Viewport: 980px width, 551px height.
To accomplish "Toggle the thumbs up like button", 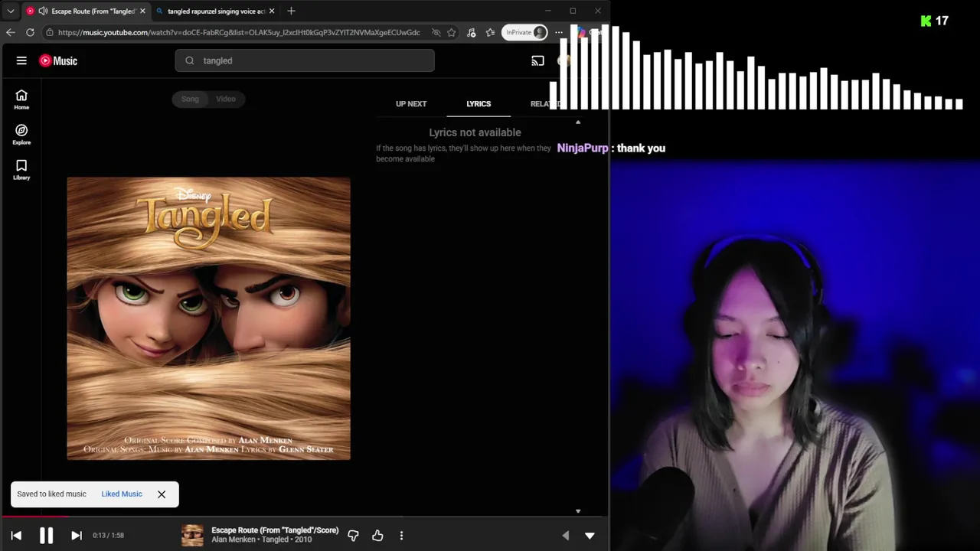I will tap(377, 536).
